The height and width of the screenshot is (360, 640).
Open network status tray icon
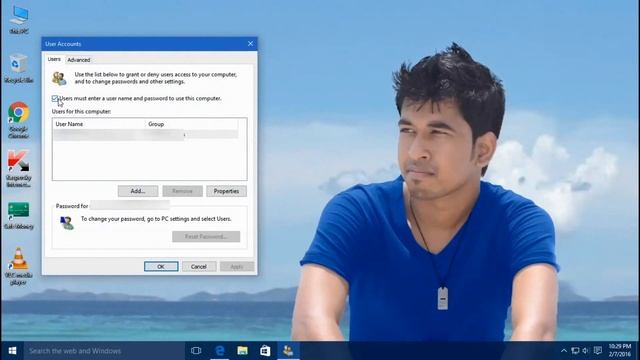pyautogui.click(x=575, y=351)
